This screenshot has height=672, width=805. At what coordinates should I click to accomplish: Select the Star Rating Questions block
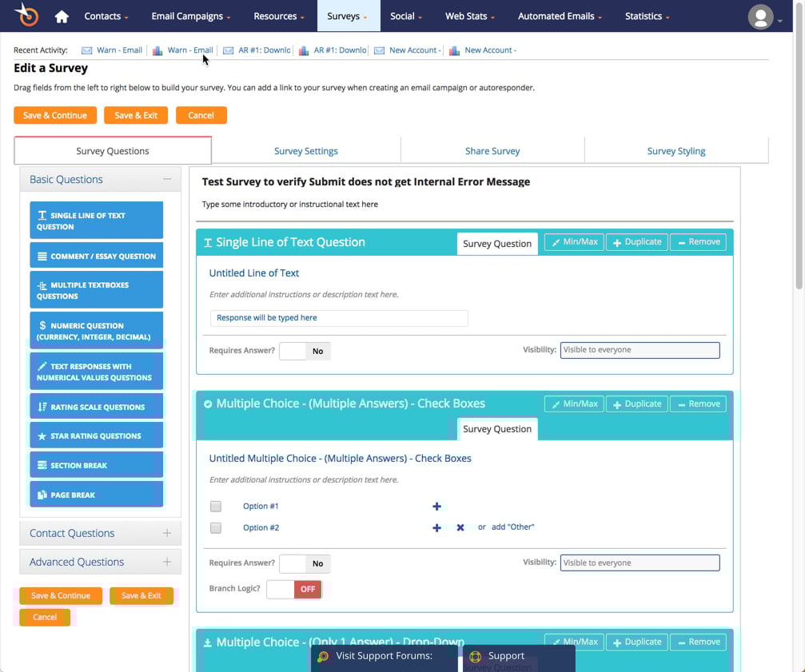(x=97, y=435)
